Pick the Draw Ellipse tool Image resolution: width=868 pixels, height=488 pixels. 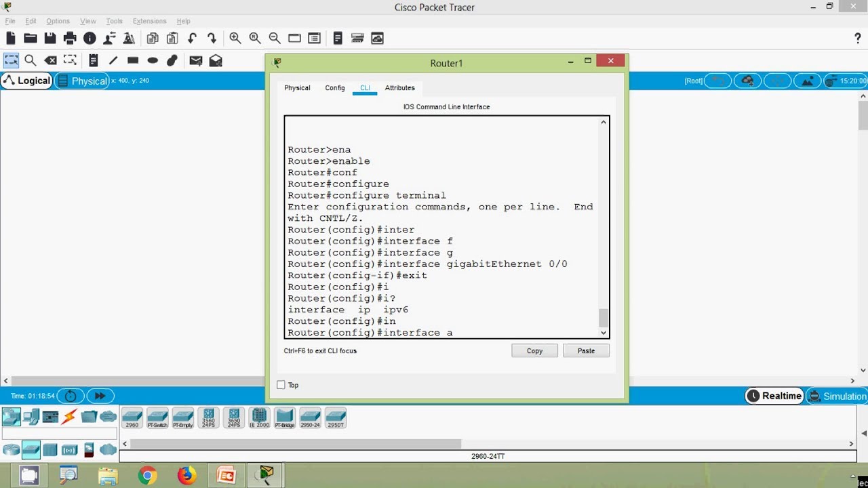(x=153, y=60)
